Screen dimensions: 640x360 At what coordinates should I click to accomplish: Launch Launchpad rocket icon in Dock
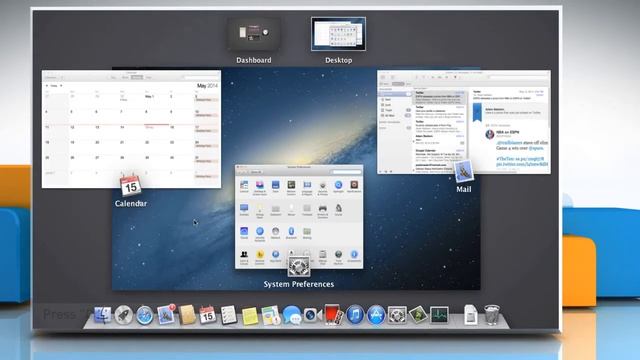click(123, 315)
